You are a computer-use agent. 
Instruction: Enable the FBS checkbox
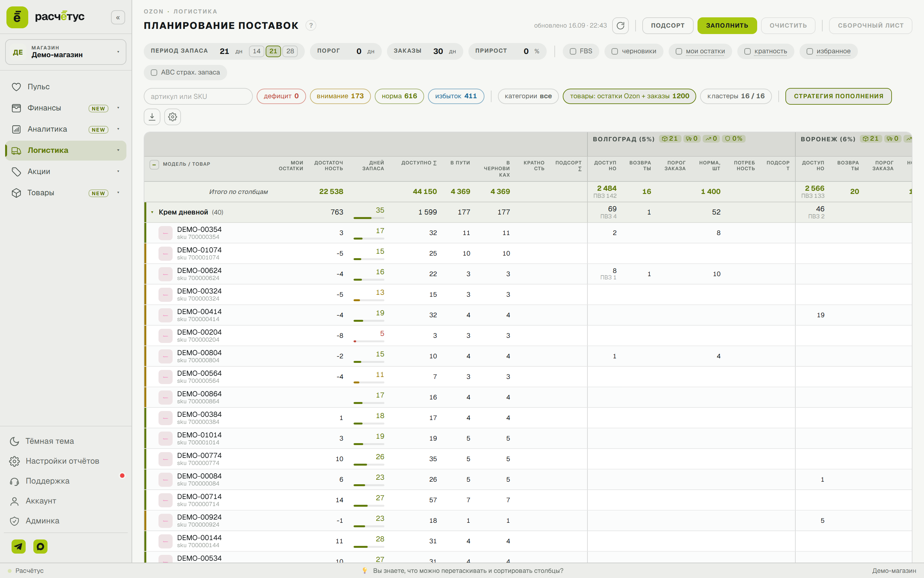[573, 51]
